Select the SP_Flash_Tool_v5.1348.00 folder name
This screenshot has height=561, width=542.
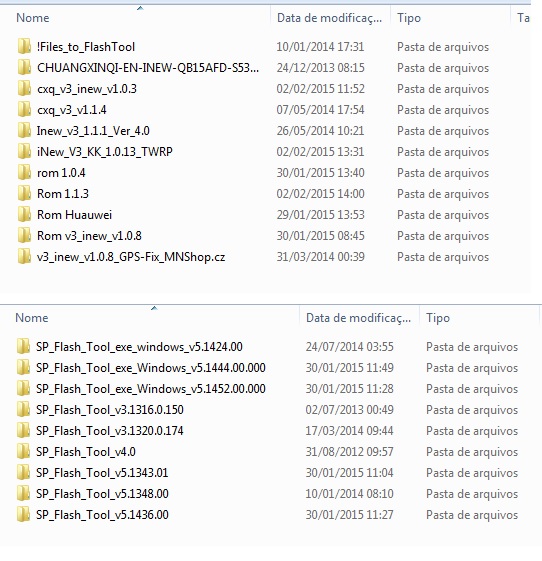[102, 494]
